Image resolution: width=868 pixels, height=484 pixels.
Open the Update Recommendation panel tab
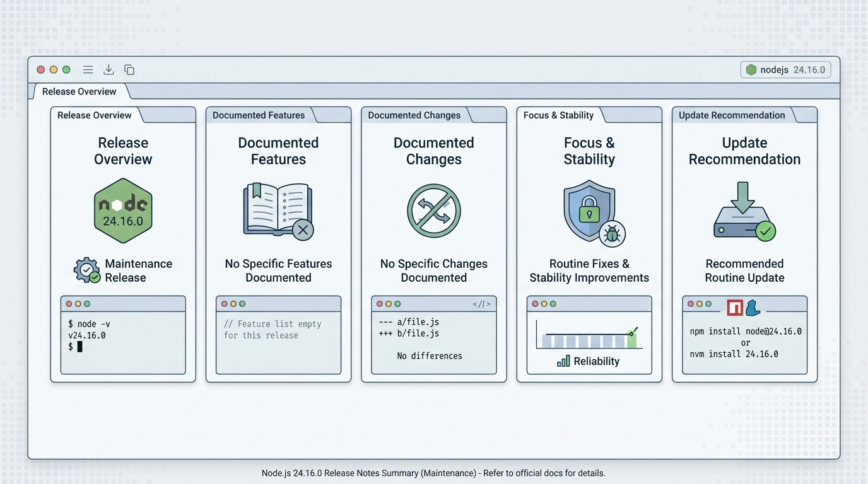(x=732, y=115)
